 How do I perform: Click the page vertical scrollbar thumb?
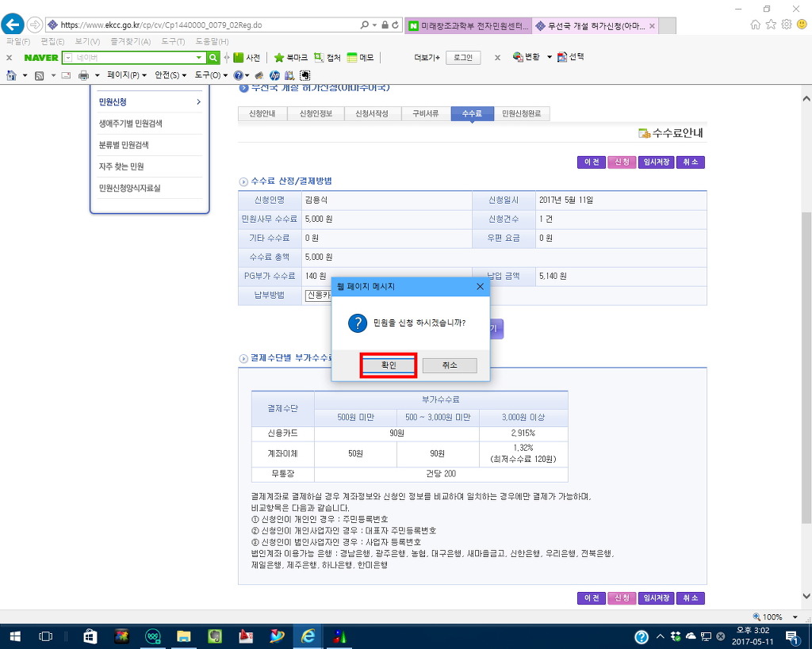pyautogui.click(x=806, y=368)
